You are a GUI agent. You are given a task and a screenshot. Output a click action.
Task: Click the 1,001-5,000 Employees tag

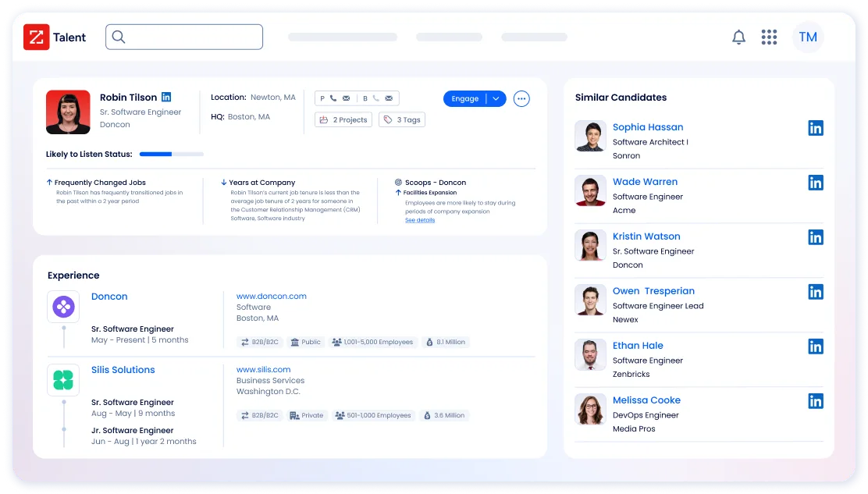click(372, 342)
